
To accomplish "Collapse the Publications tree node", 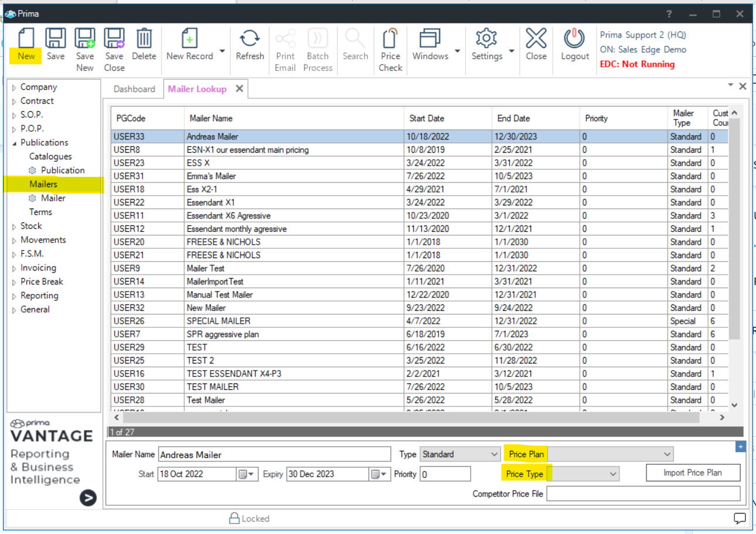I will (x=14, y=143).
